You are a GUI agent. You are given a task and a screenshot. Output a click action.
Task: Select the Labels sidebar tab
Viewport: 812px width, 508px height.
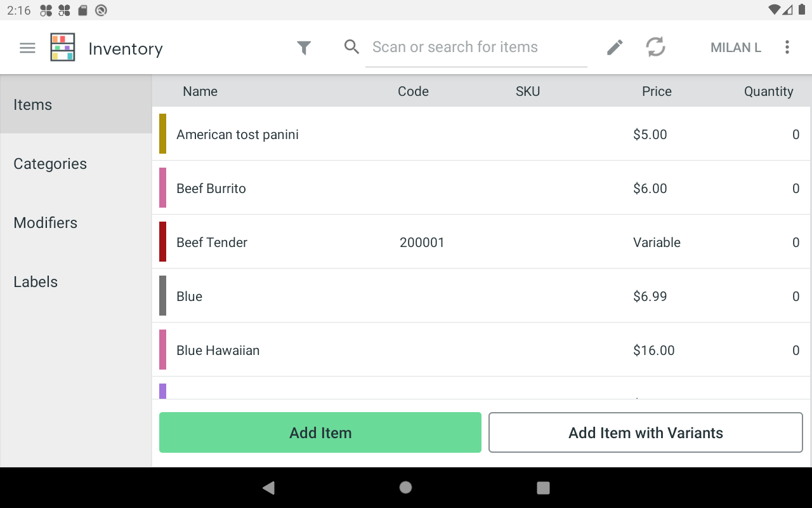tap(36, 282)
